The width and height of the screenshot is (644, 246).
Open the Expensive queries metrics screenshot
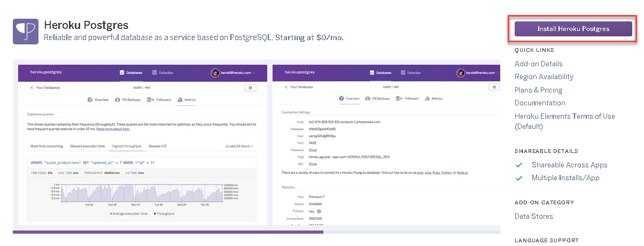pos(143,144)
